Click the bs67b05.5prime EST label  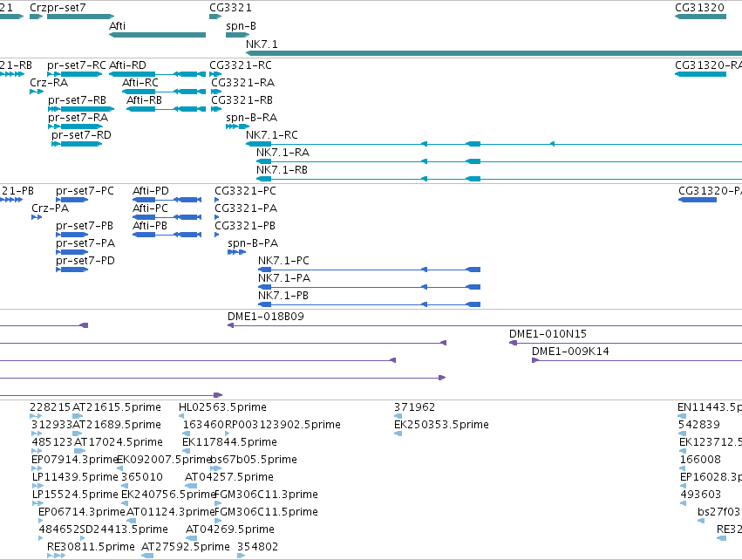254,460
